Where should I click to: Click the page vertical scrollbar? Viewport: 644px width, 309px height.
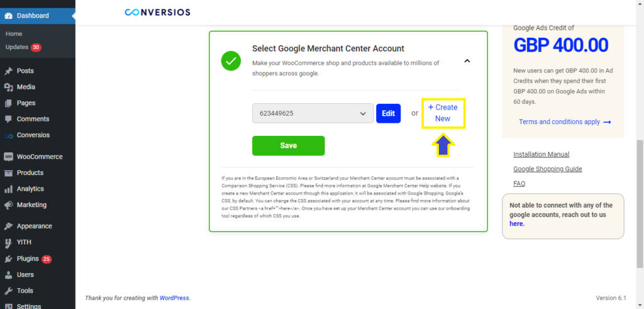(x=640, y=204)
